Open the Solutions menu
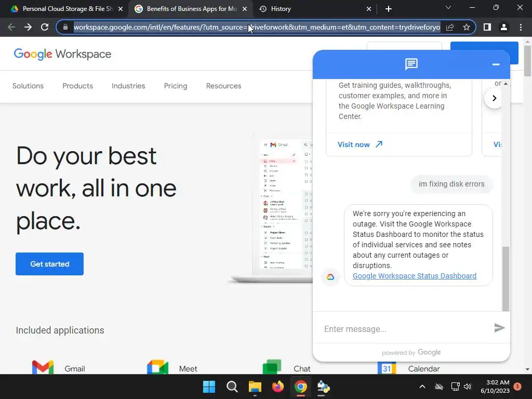 click(28, 86)
